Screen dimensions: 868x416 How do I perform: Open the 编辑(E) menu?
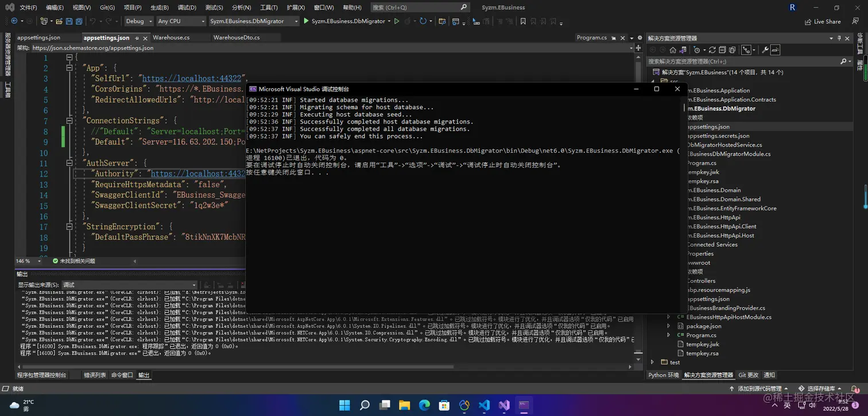click(55, 7)
